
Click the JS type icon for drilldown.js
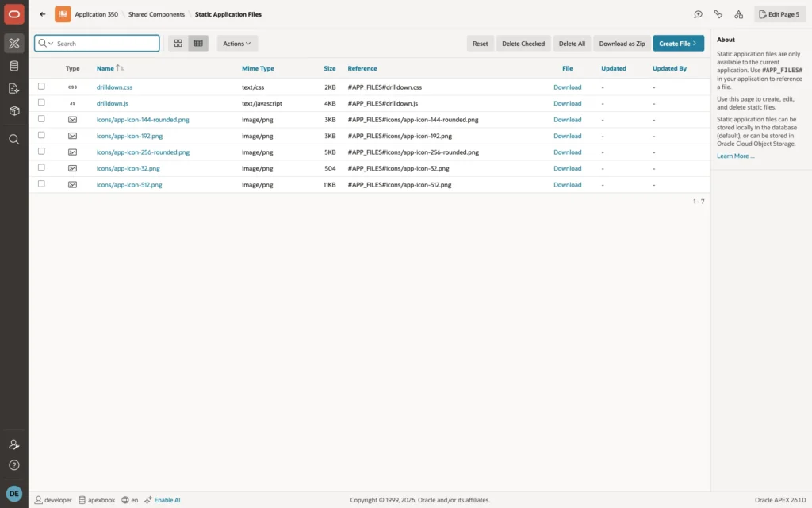click(x=72, y=103)
